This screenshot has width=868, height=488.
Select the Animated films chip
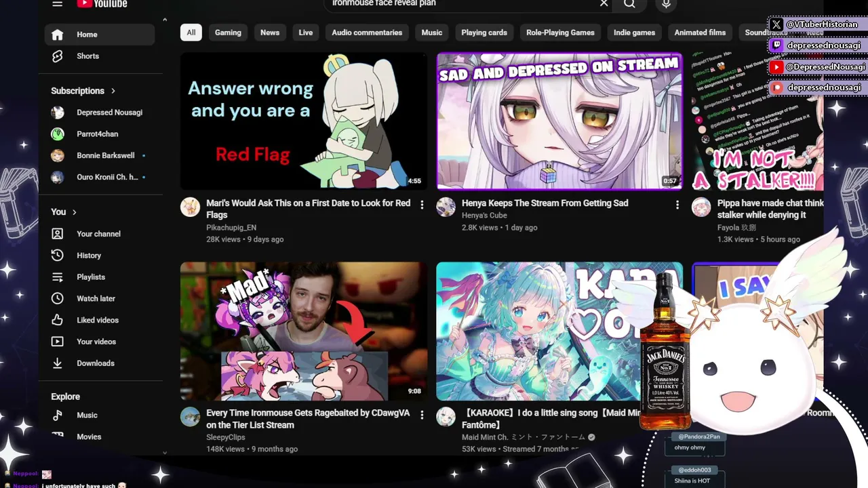(x=700, y=33)
